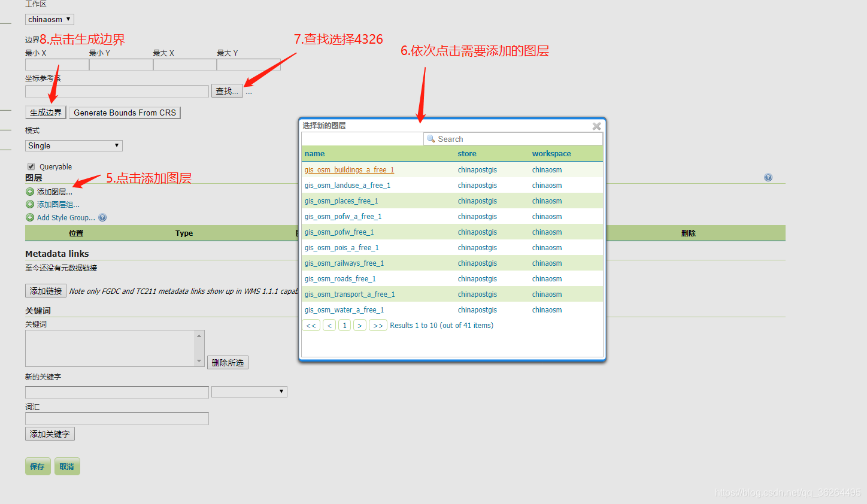This screenshot has width=867, height=504.
Task: Click the green plus icon beside 添加图层组
Action: 30,204
